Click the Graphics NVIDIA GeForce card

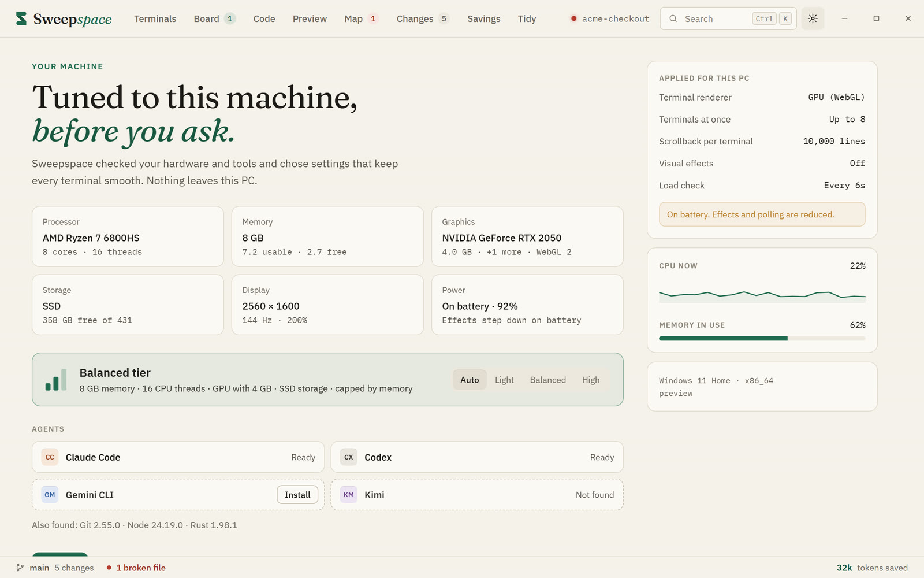point(527,236)
